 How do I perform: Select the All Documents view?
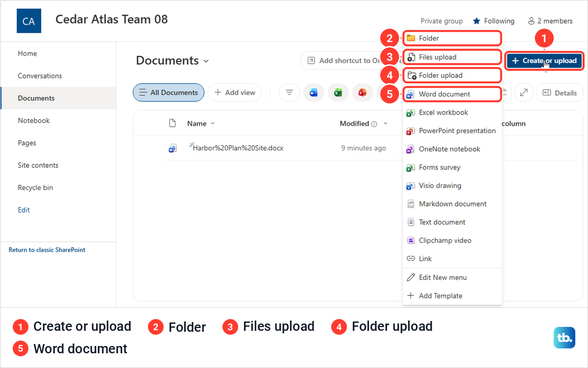coord(169,92)
